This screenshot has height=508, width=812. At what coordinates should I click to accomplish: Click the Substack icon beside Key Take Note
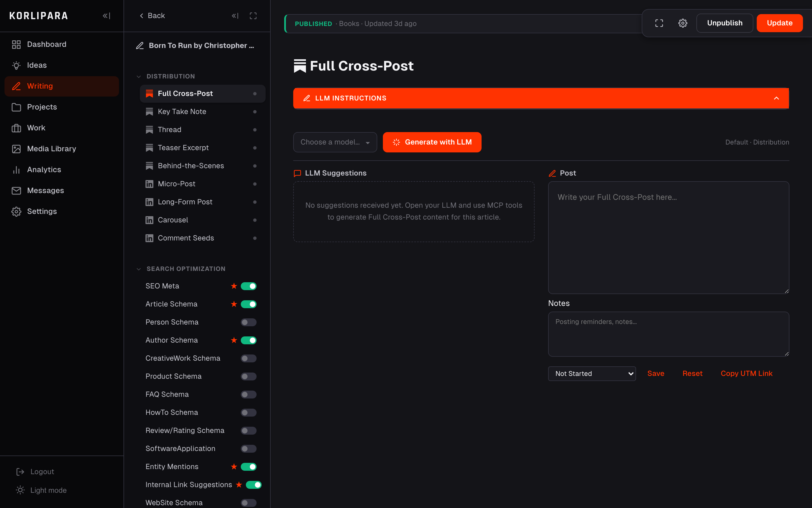point(149,111)
